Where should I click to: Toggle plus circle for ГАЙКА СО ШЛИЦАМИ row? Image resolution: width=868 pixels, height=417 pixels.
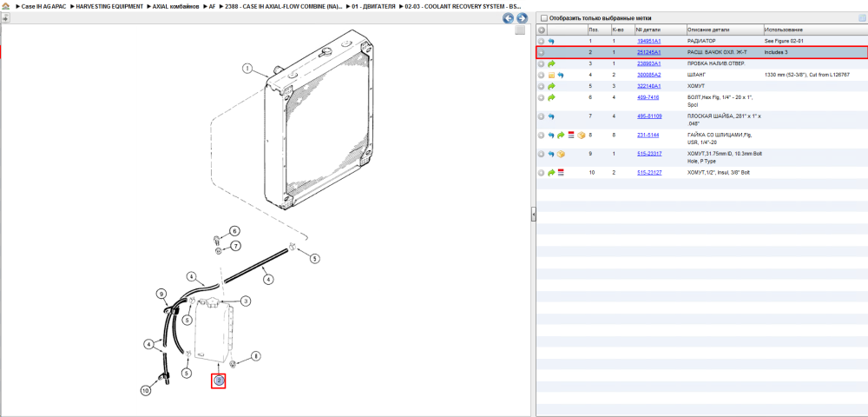(542, 136)
